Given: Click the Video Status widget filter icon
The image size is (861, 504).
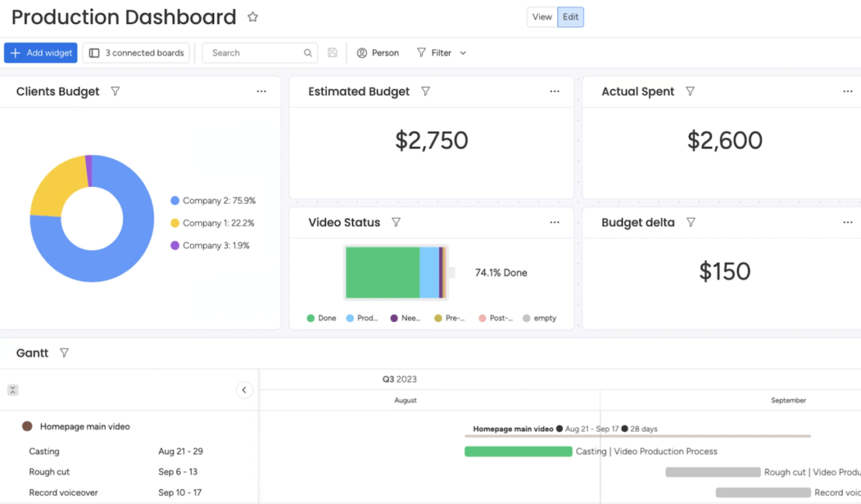Looking at the screenshot, I should point(396,223).
